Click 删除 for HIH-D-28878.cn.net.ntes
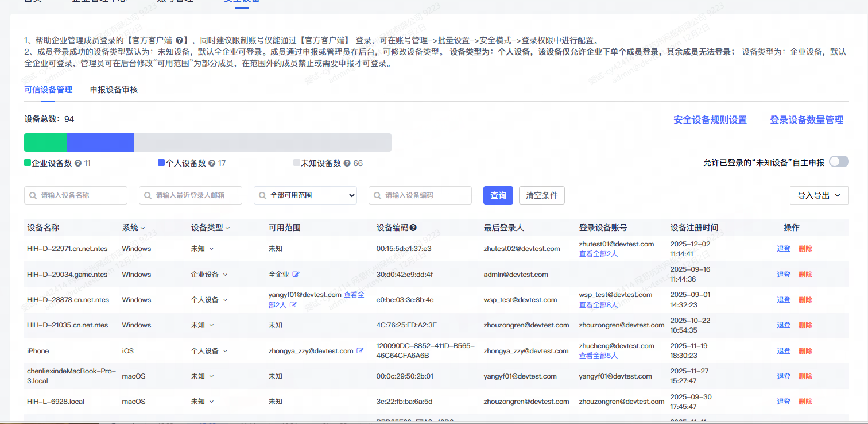 [x=805, y=300]
